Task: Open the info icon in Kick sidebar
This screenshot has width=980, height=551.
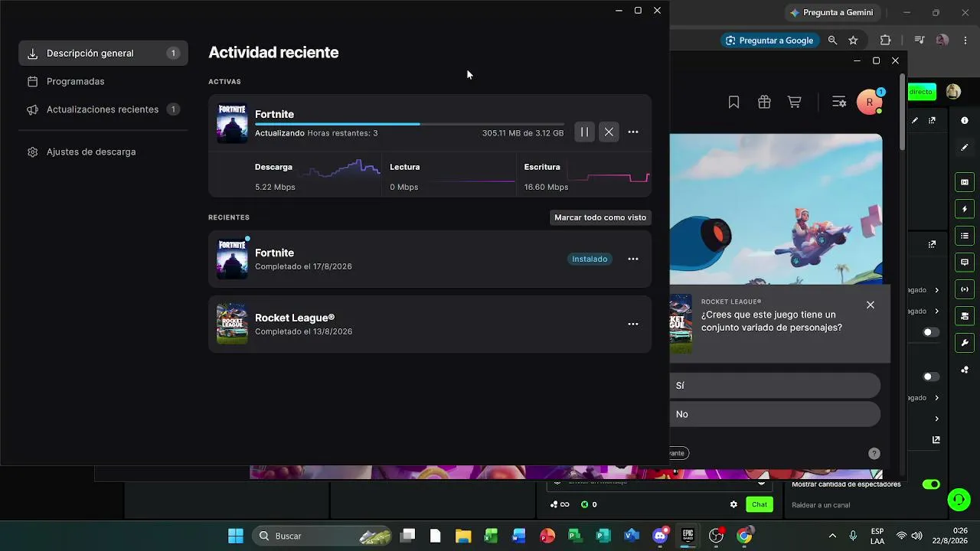Action: 965,121
